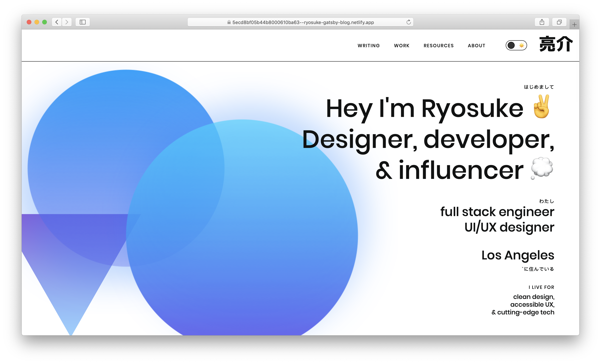Click the forward navigation arrow

(67, 22)
